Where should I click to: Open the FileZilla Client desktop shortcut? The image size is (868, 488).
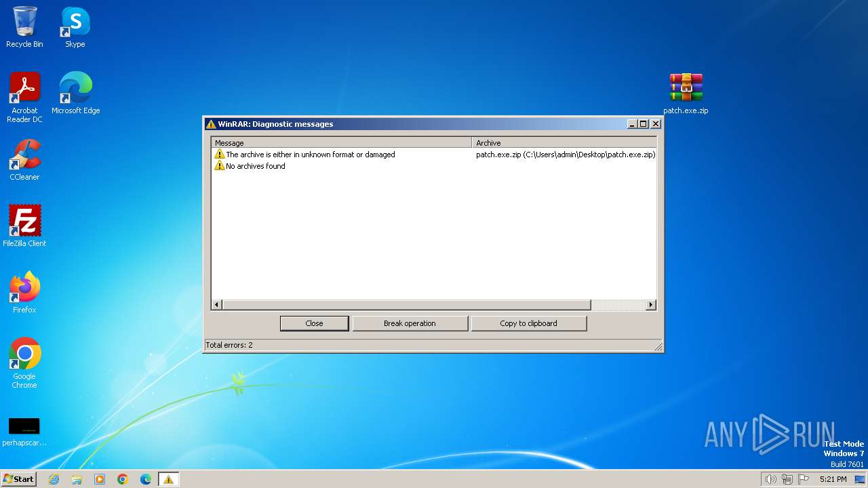click(24, 226)
